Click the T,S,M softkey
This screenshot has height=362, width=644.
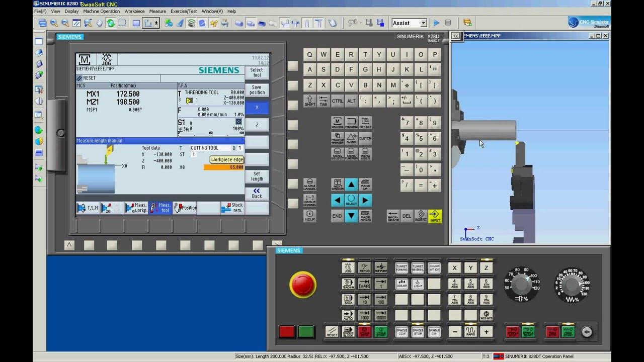[x=88, y=208]
